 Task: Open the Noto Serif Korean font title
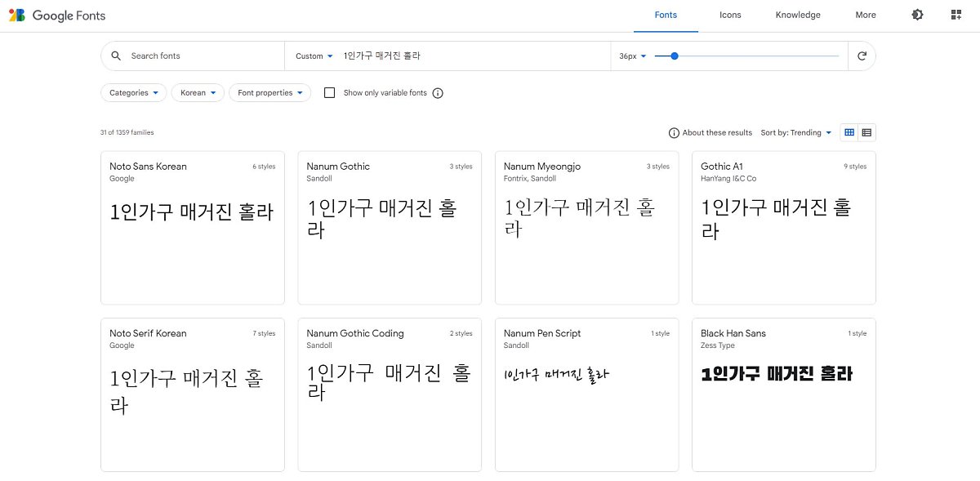tap(148, 333)
